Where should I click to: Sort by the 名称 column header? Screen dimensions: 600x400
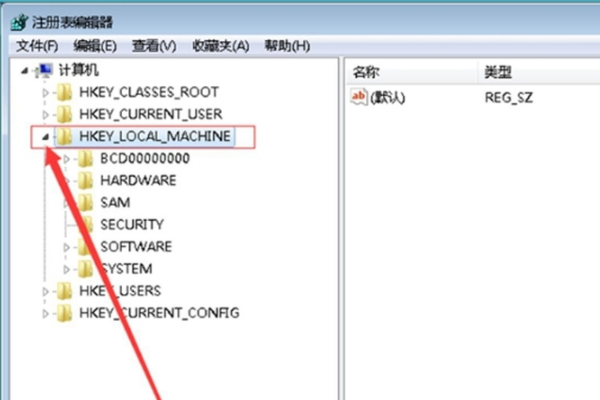(368, 72)
